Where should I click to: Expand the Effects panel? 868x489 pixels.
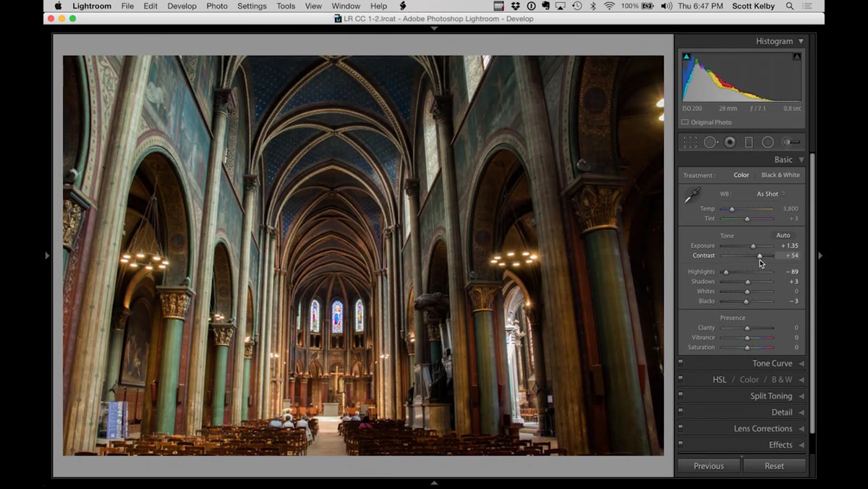point(801,445)
